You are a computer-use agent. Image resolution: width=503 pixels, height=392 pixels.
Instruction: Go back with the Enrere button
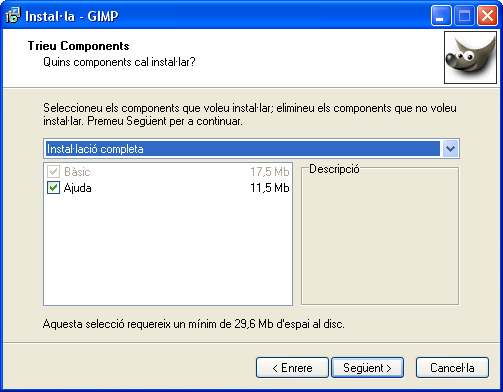click(292, 368)
